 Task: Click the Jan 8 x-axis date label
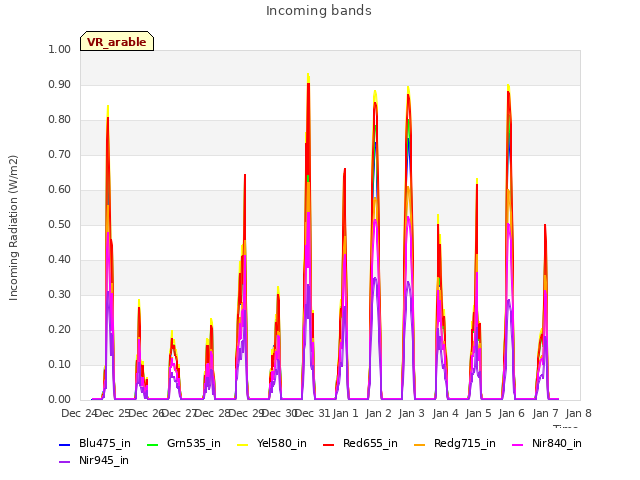pos(579,413)
